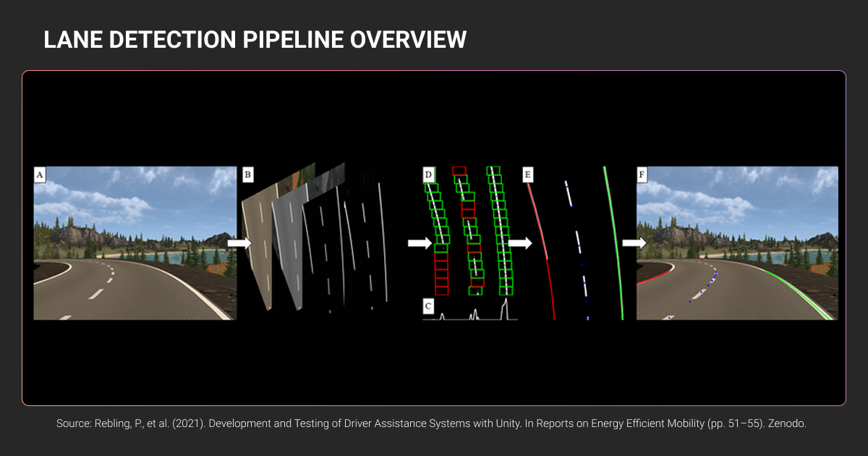Click the white arrow pointing to panel D
Image resolution: width=868 pixels, height=456 pixels.
click(419, 244)
